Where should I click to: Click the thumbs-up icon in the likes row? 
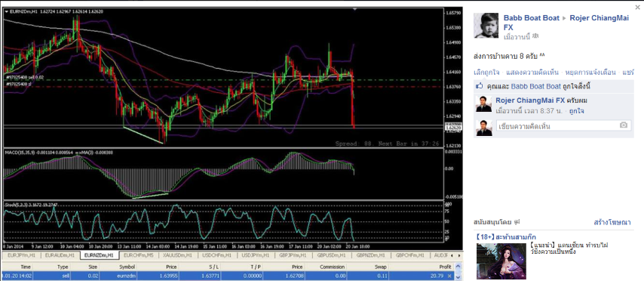[479, 86]
